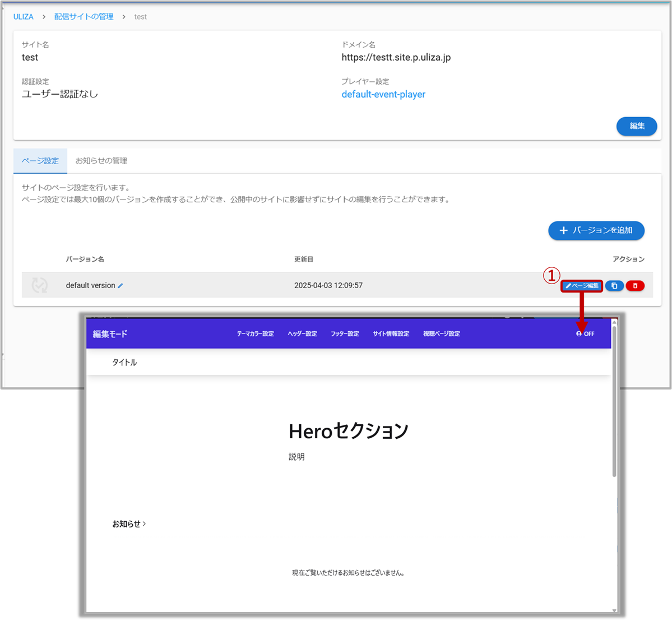Click the ユーザー認証なし value
Viewport: 672px width, 621px height.
tap(60, 94)
